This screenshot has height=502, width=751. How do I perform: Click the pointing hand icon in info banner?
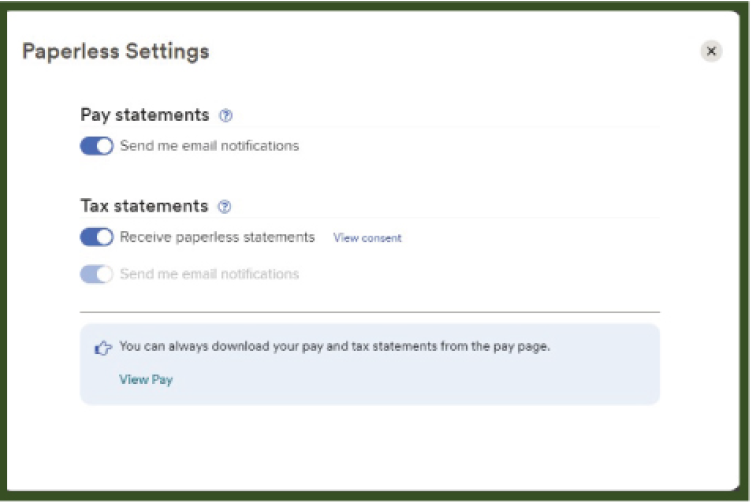(x=102, y=348)
